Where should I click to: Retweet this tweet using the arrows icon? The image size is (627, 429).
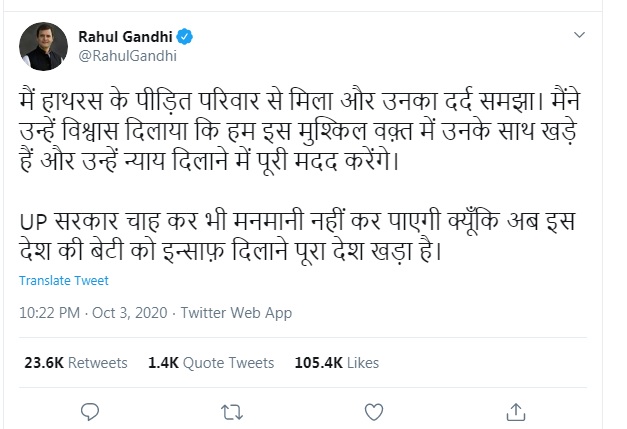click(232, 411)
